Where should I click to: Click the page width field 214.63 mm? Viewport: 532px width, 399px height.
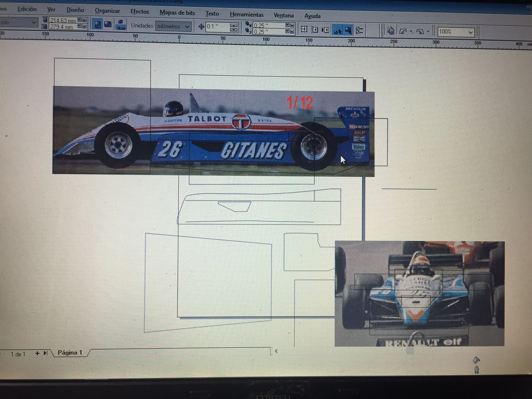tap(63, 20)
